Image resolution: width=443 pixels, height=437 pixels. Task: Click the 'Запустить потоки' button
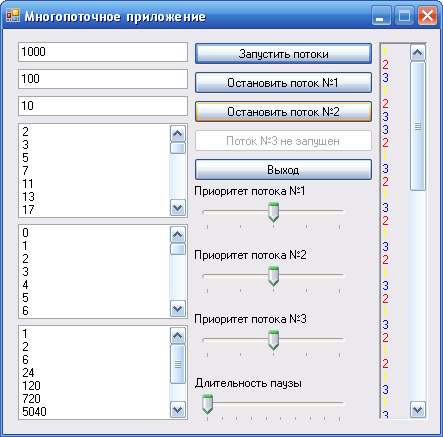click(x=283, y=53)
